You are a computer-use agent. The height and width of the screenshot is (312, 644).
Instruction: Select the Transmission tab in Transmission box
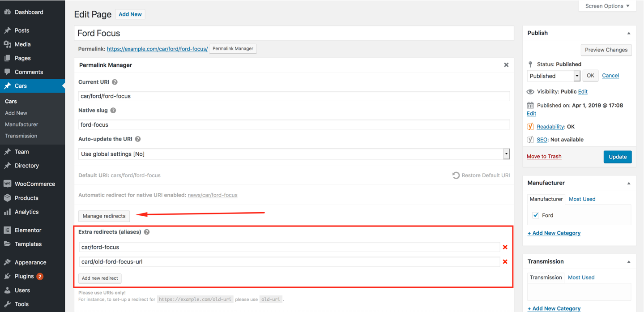[546, 278]
